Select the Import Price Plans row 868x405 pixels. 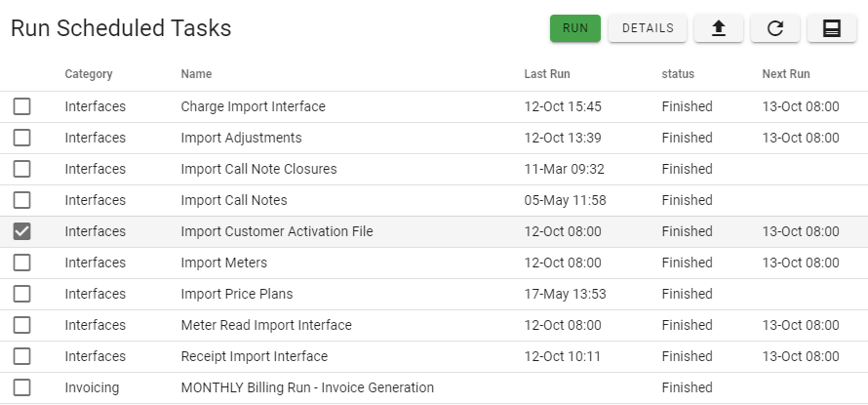point(434,294)
